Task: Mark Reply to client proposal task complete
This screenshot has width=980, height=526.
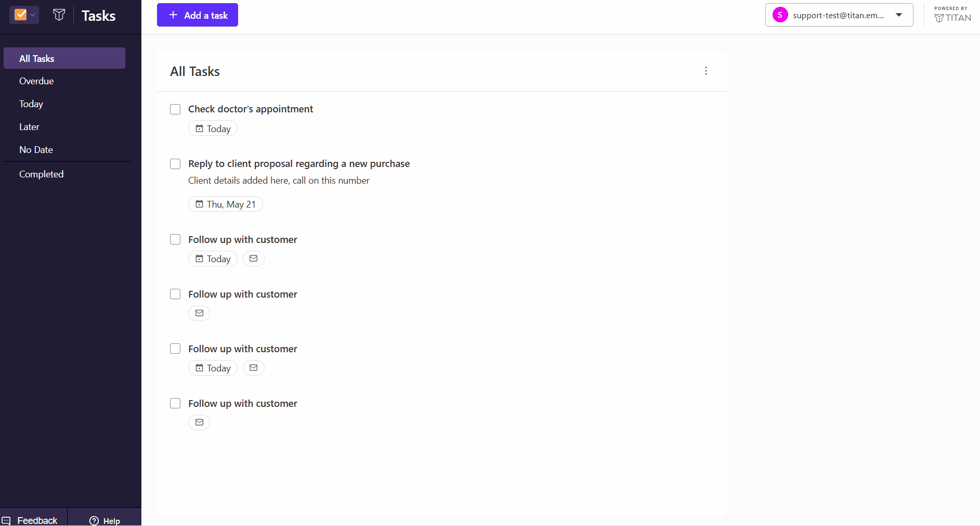Action: click(x=175, y=164)
